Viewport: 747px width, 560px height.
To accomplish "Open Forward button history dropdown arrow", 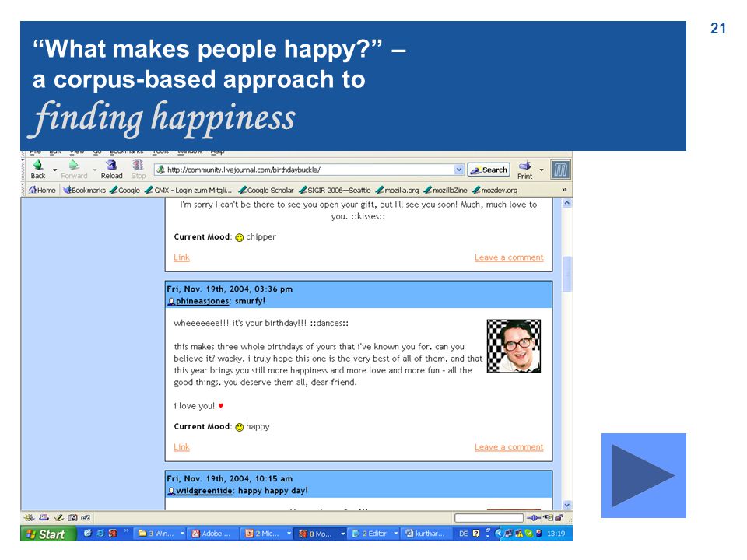I will coord(95,170).
